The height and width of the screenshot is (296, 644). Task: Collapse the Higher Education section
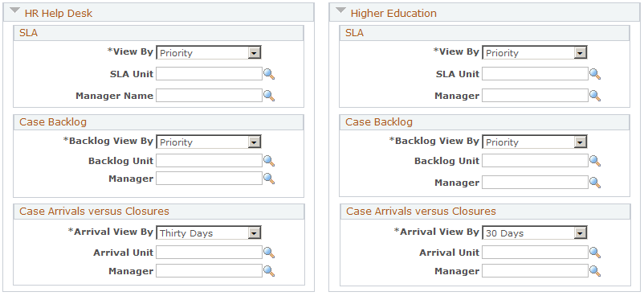[x=341, y=11]
